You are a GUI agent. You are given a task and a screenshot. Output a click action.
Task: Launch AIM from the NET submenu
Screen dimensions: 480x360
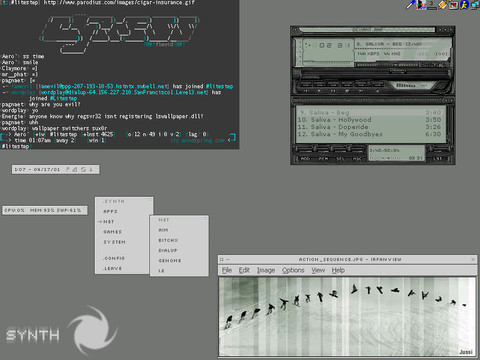click(x=163, y=230)
